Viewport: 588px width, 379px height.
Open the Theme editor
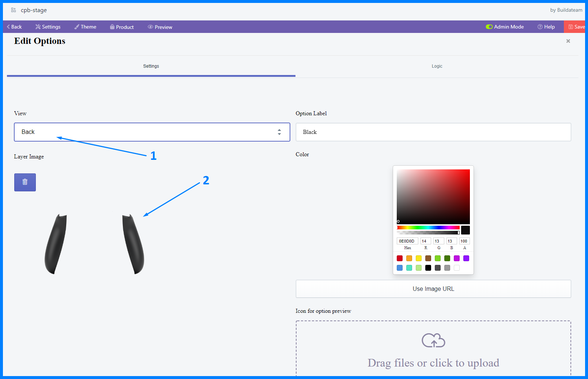pyautogui.click(x=85, y=27)
